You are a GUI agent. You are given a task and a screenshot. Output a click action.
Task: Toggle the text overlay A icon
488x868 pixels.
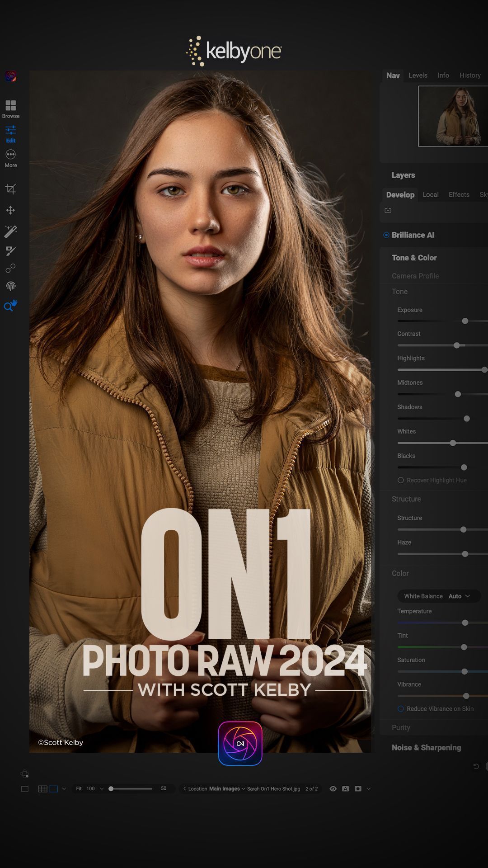pos(346,789)
